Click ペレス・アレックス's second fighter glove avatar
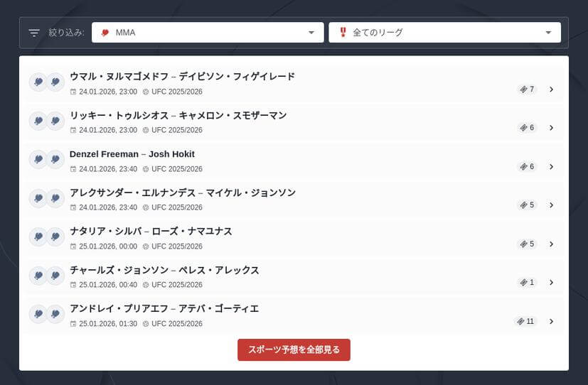Screen dimensions: 588x385 55,276
